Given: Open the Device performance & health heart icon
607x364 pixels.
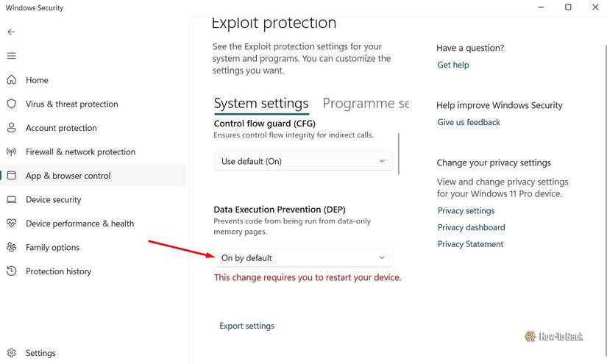Looking at the screenshot, I should coord(11,224).
